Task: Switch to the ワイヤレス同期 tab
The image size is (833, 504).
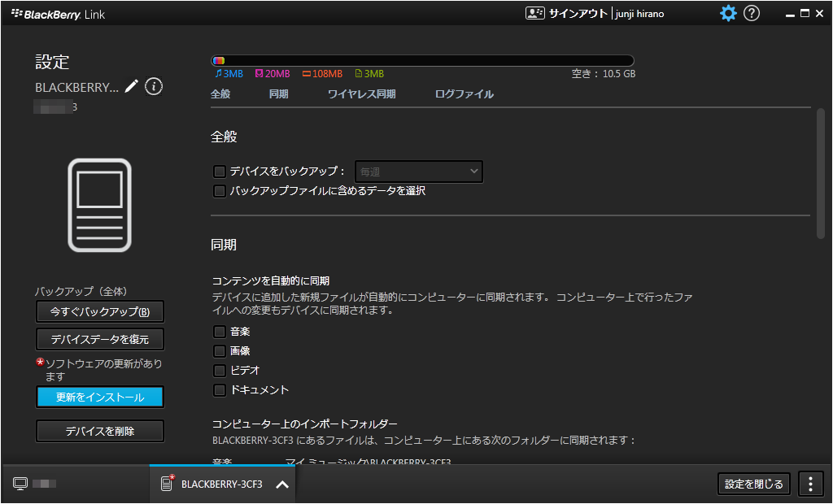Action: click(361, 94)
